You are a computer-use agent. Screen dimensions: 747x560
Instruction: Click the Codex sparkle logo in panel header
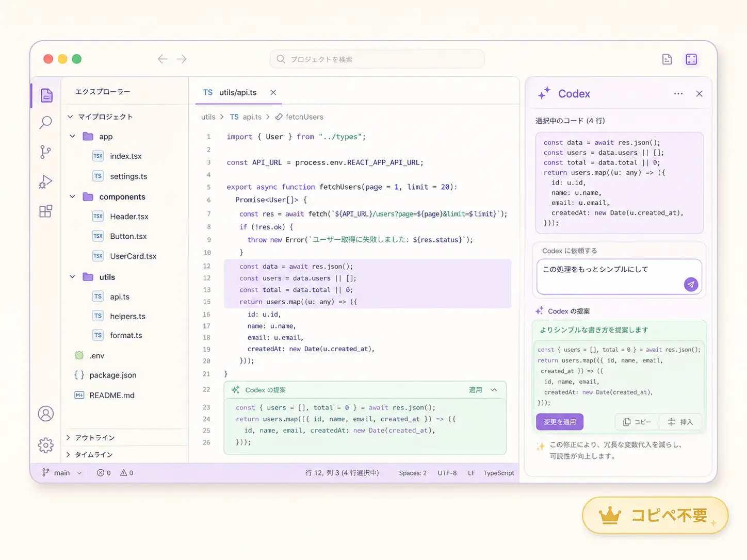coord(544,93)
